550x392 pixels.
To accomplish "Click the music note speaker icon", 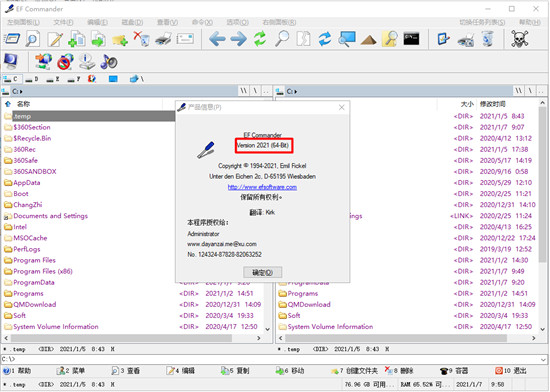I will click(108, 62).
